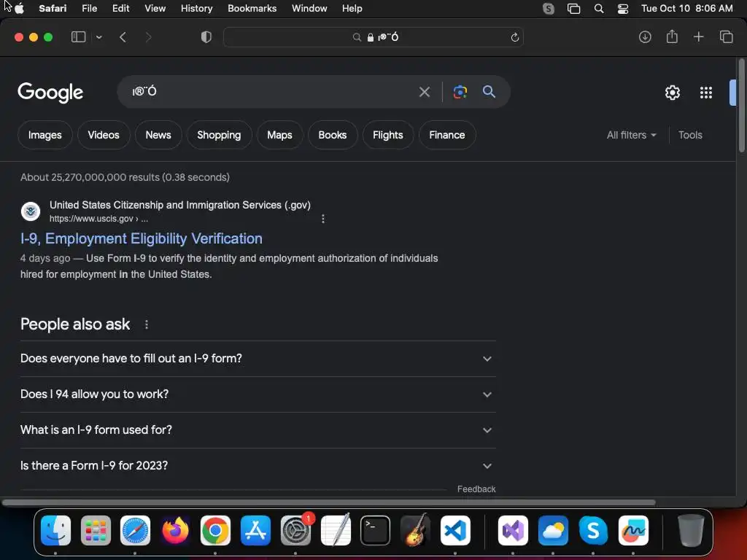Viewport: 747px width, 560px height.
Task: Open a new tab with plus button
Action: point(698,36)
